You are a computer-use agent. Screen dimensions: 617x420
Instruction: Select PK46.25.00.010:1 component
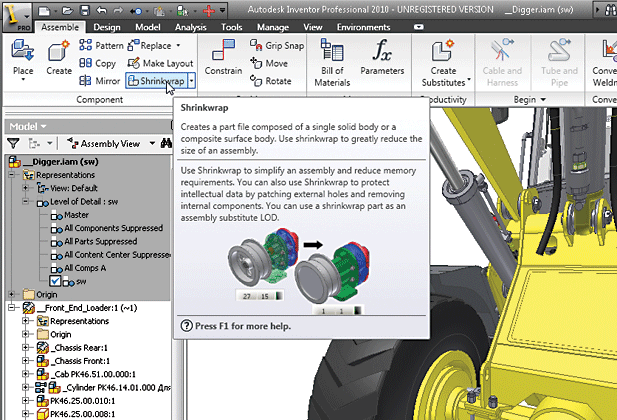[76, 401]
